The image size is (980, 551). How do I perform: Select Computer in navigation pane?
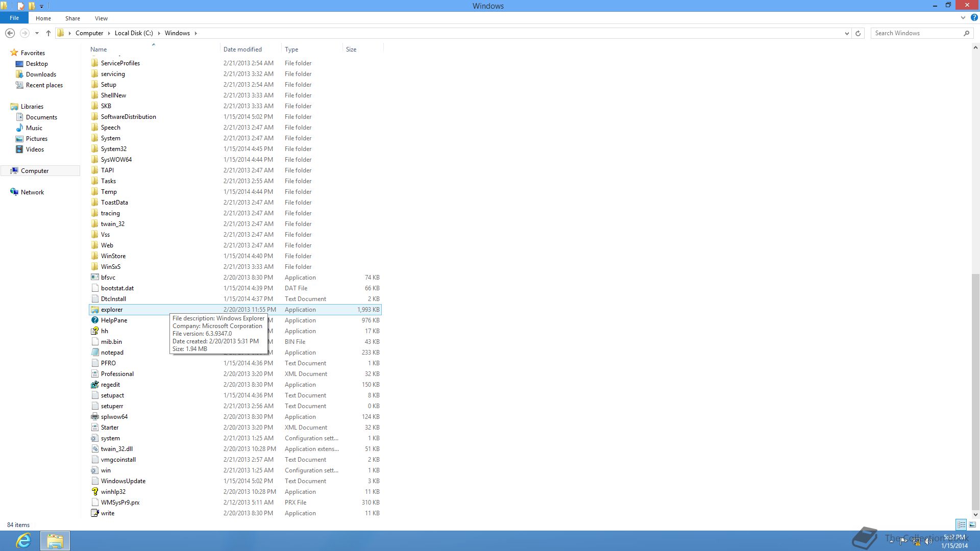pyautogui.click(x=35, y=171)
